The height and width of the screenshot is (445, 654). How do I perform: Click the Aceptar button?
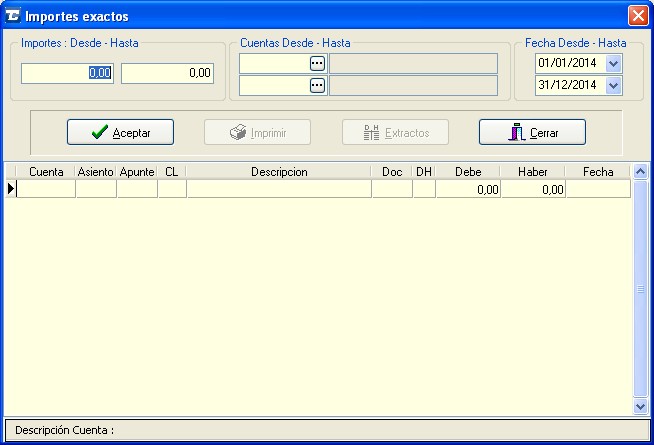(120, 132)
